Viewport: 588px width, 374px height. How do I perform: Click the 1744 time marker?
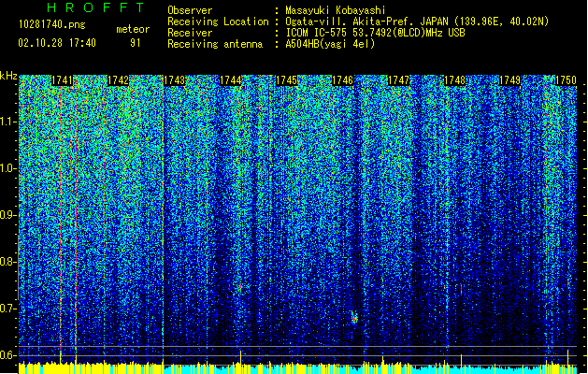(231, 80)
